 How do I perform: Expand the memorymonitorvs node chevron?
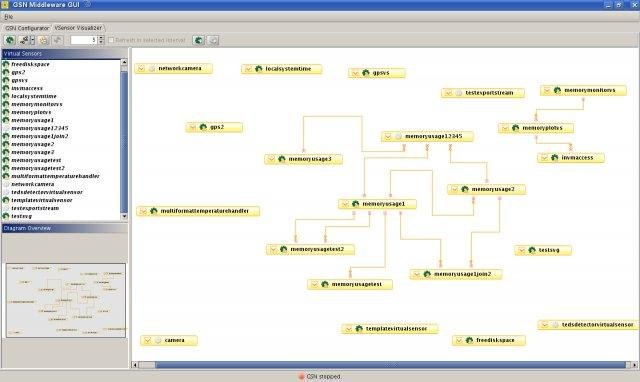click(547, 90)
